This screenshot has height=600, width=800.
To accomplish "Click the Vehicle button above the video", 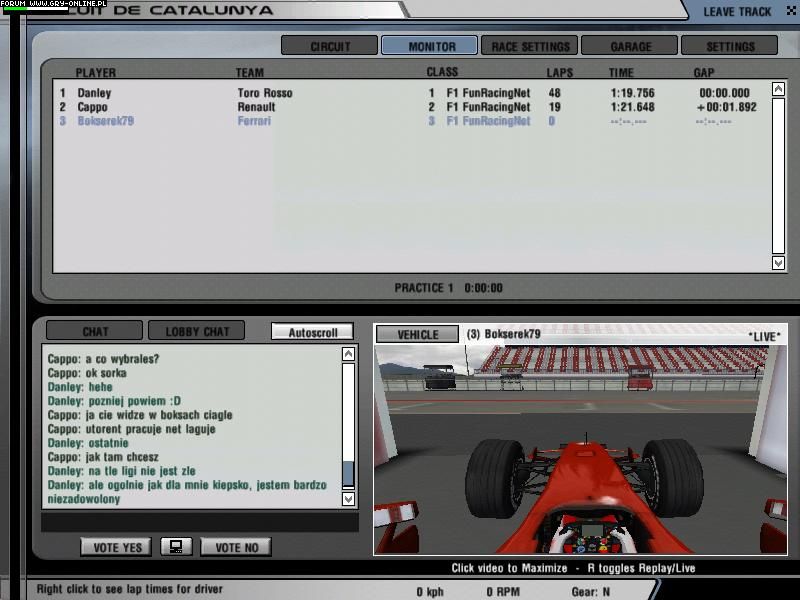I will (417, 334).
